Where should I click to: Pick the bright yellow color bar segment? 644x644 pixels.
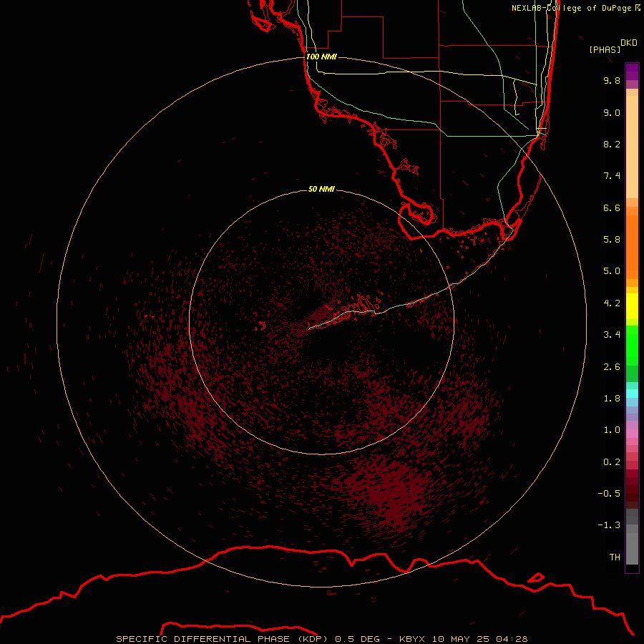[x=632, y=306]
